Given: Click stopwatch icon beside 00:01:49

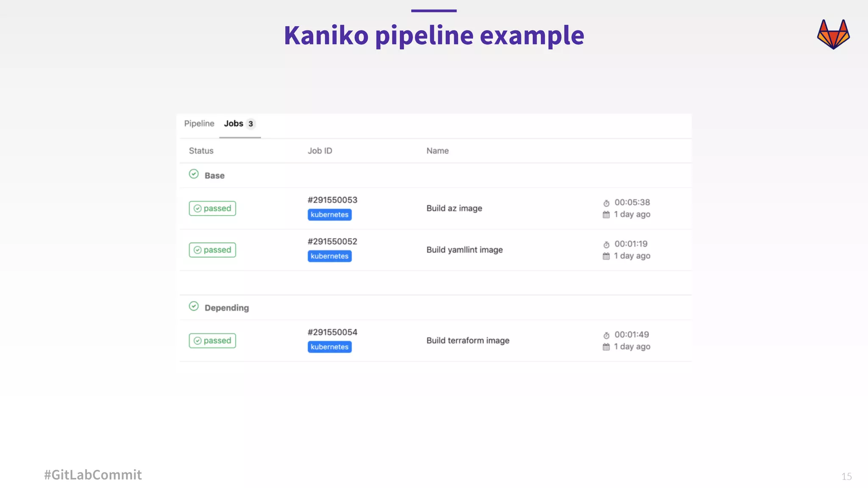Looking at the screenshot, I should (x=606, y=335).
